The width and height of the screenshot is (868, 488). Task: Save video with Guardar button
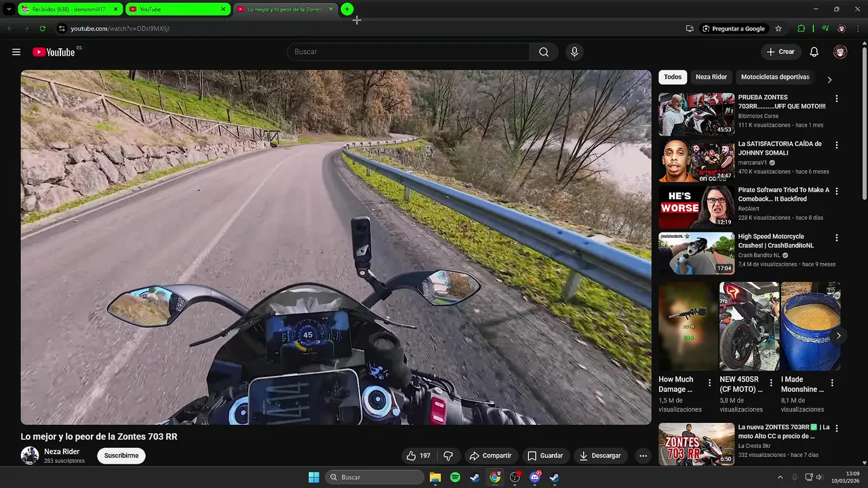[545, 455]
